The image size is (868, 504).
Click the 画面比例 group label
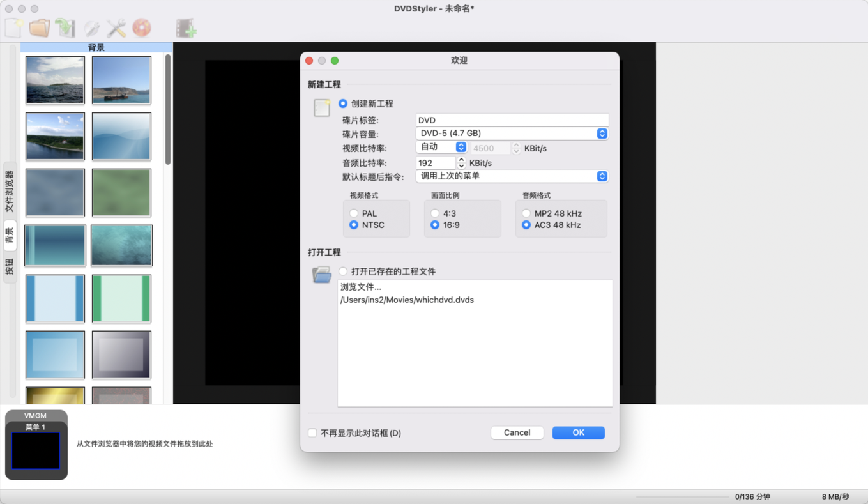tap(445, 195)
